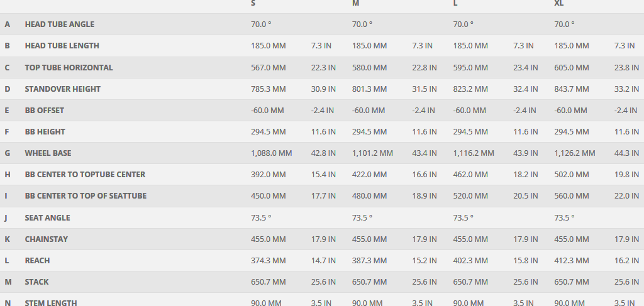
Task: Click the 520.0 MM seattube value
Action: [x=470, y=196]
